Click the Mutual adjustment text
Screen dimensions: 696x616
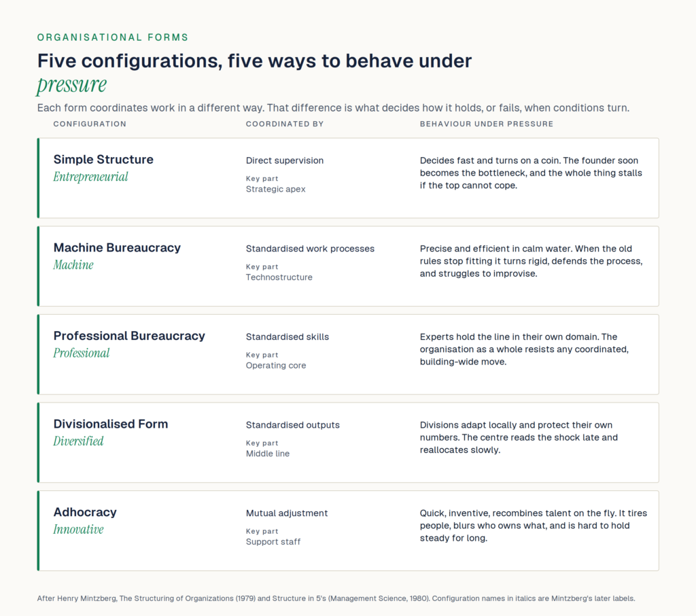click(x=286, y=513)
